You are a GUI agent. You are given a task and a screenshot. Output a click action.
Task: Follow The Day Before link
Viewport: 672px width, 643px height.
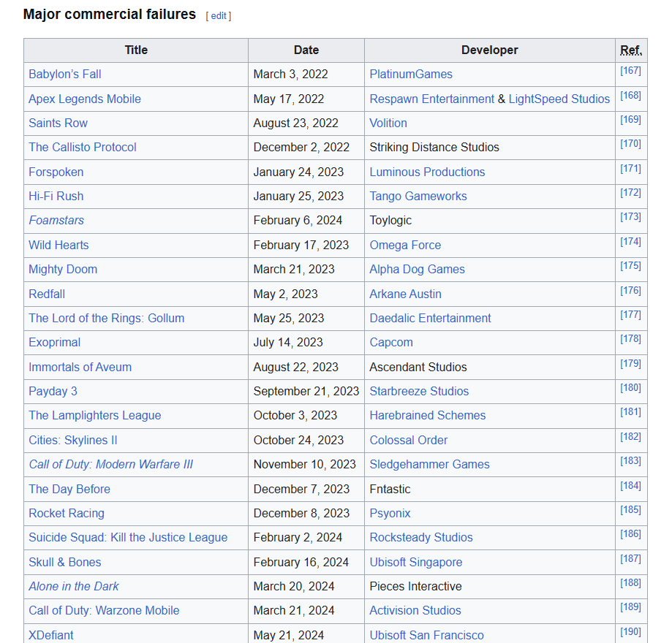click(69, 489)
